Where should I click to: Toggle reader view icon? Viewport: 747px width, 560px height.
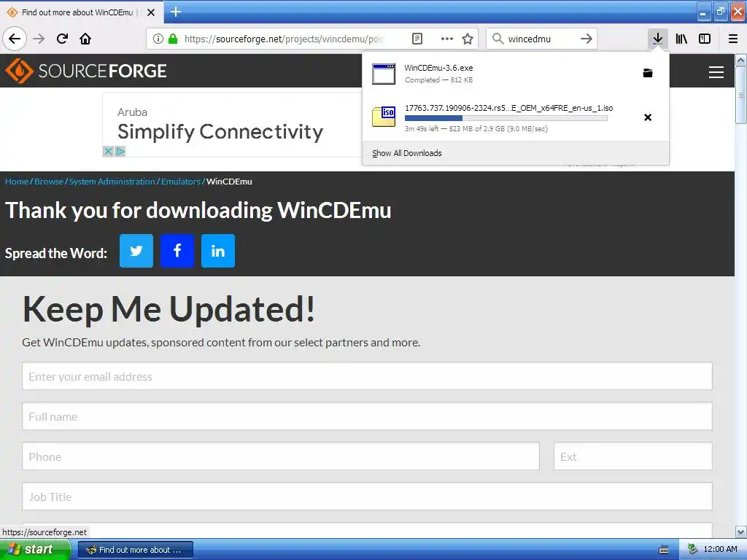(x=417, y=39)
